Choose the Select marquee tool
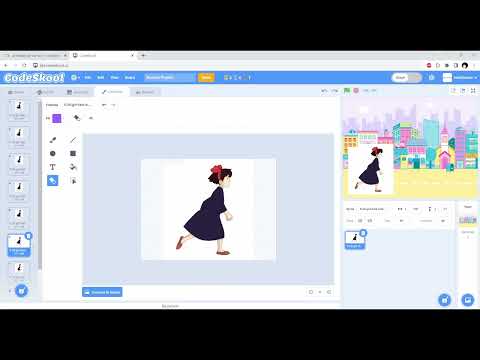Image resolution: width=480 pixels, height=360 pixels. (73, 181)
